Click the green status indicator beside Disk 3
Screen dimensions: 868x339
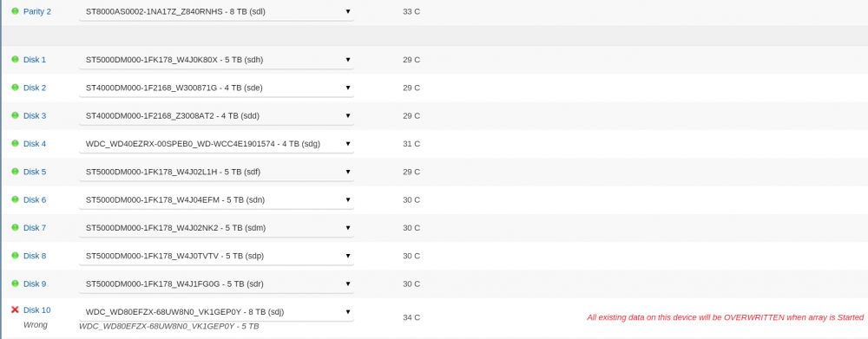pyautogui.click(x=15, y=115)
